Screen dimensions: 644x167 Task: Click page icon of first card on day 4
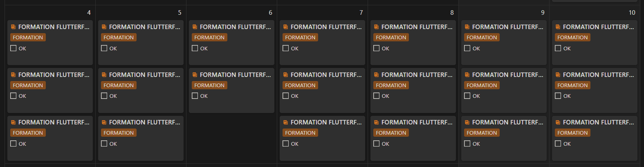(x=13, y=27)
